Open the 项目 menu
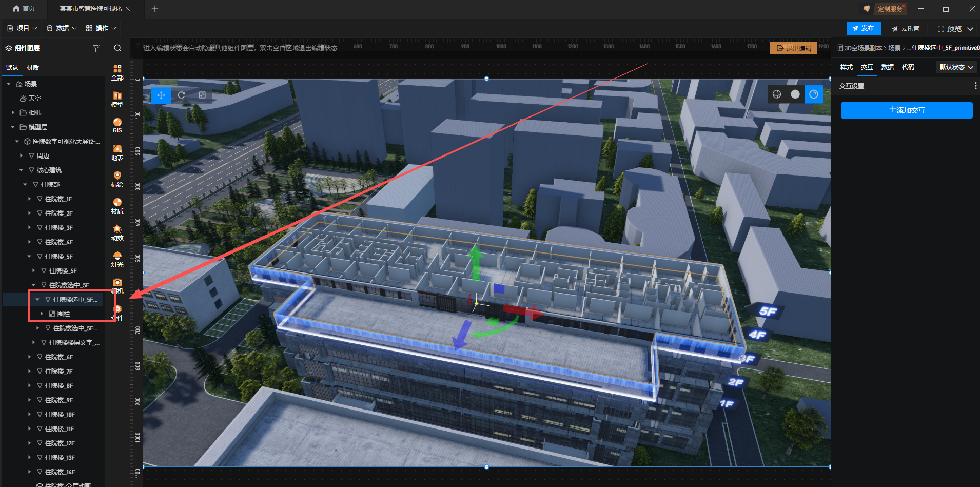Viewport: 980px width, 487px height. (x=23, y=28)
